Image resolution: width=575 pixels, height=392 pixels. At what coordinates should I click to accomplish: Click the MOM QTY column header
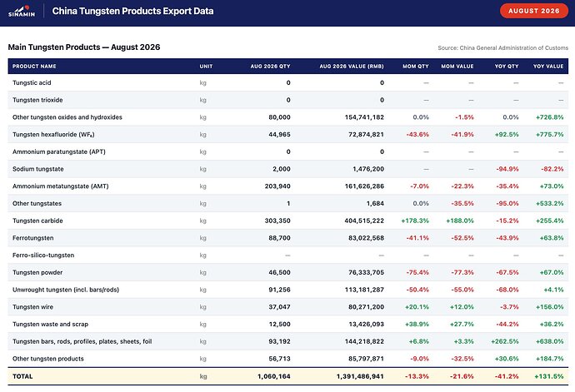point(416,67)
